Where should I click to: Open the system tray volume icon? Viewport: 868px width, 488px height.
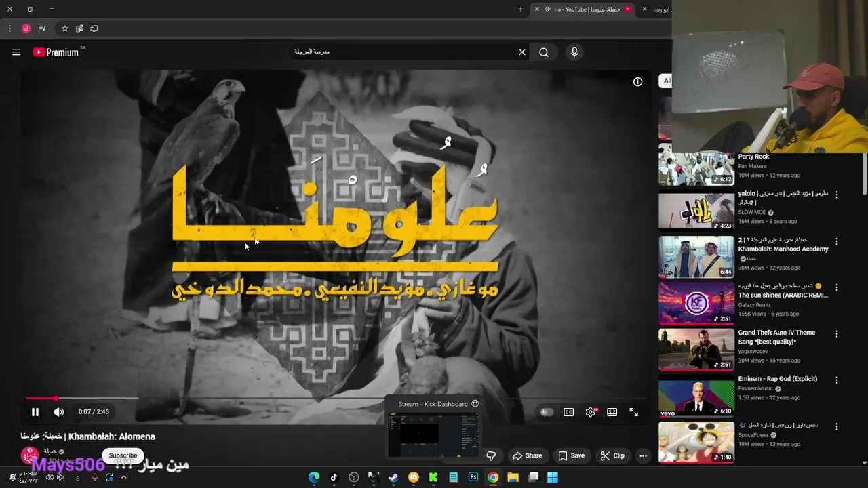(x=49, y=478)
